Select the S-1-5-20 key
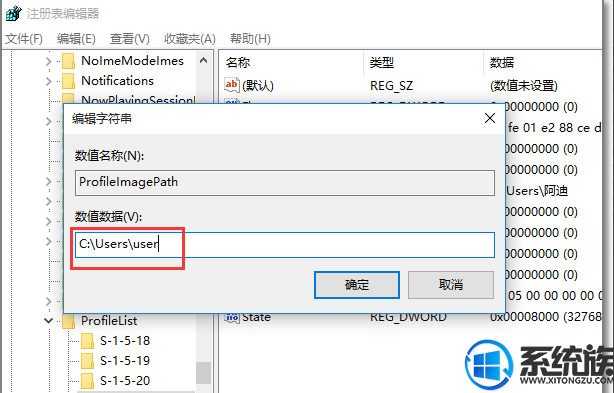 [125, 380]
